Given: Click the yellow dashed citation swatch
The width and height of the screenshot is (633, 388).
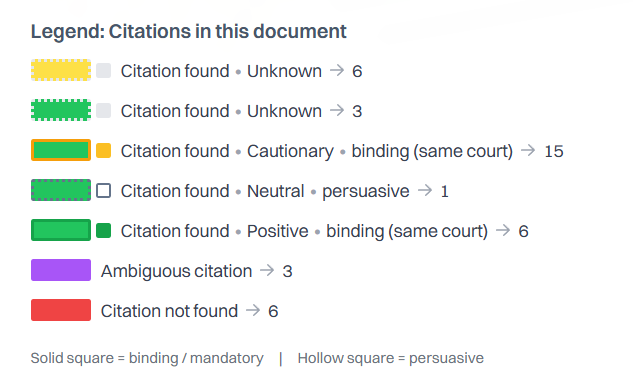Looking at the screenshot, I should coord(61,70).
